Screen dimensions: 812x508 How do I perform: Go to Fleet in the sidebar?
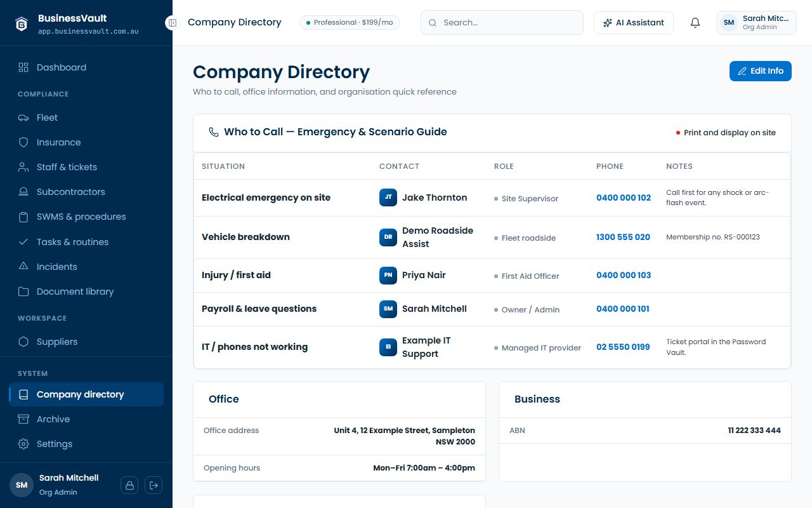[86, 117]
